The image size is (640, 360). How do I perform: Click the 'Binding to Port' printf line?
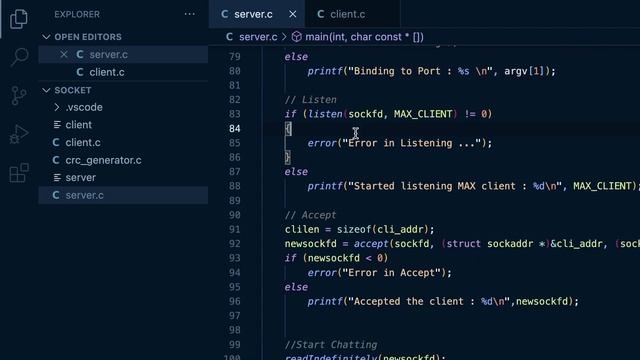pyautogui.click(x=431, y=71)
